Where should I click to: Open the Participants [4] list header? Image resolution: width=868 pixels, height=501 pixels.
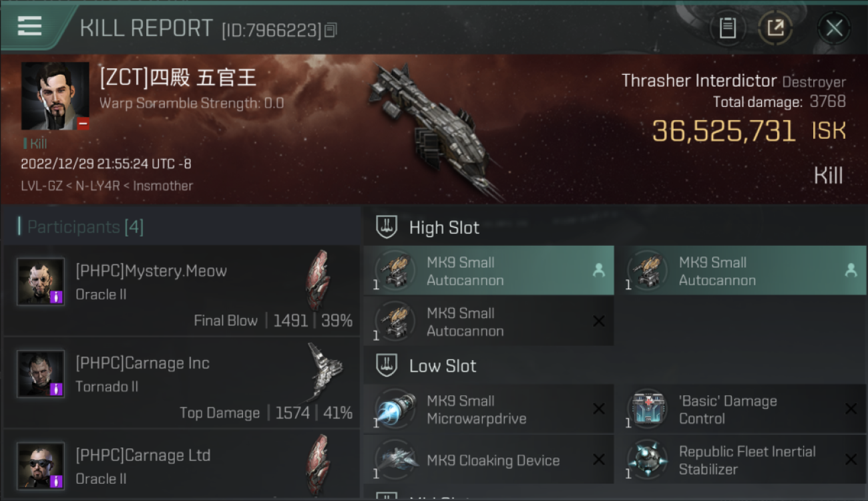click(x=85, y=227)
